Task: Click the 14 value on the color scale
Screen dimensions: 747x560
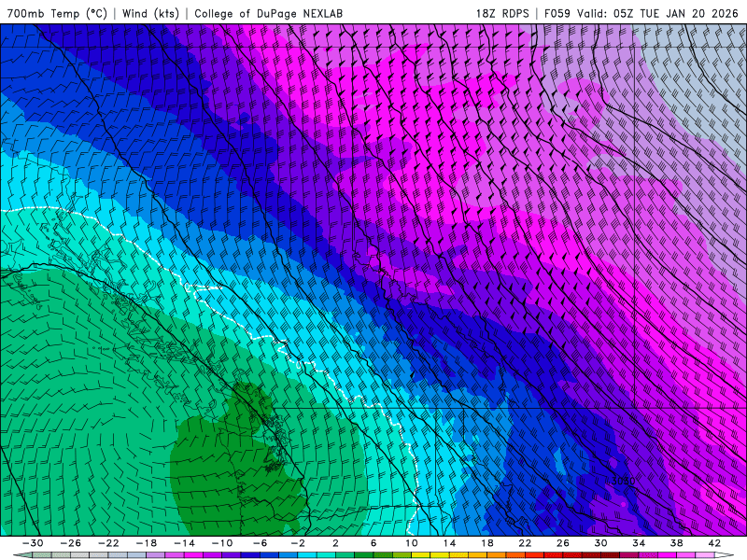Action: (449, 543)
